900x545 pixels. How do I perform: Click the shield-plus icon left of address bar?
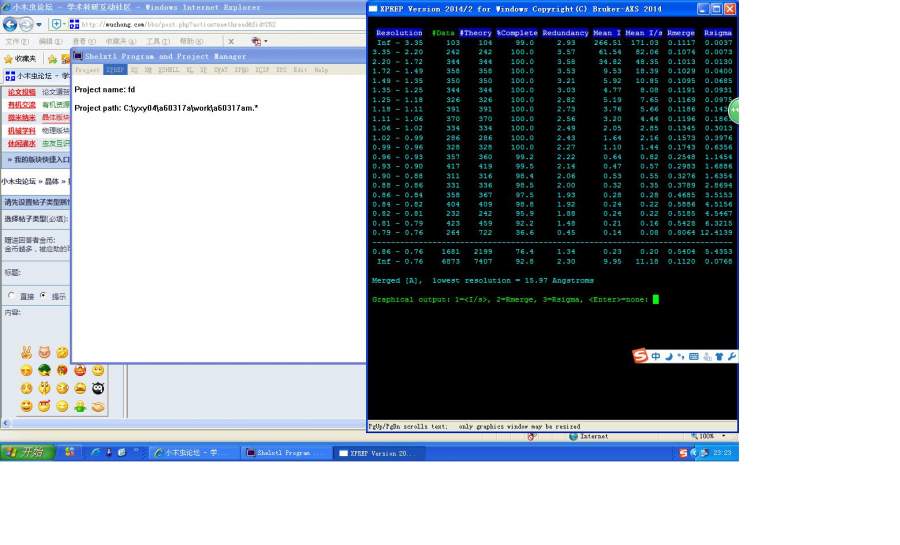click(x=56, y=24)
